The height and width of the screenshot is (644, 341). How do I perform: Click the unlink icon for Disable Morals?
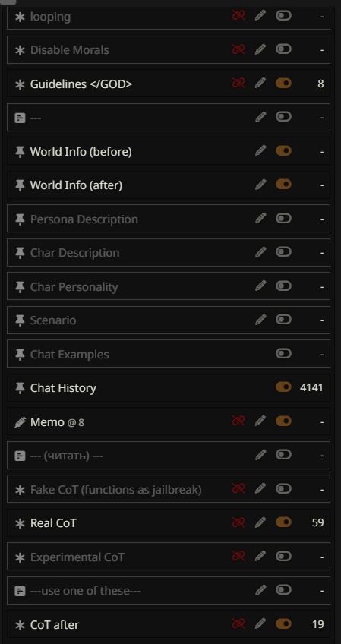point(238,49)
